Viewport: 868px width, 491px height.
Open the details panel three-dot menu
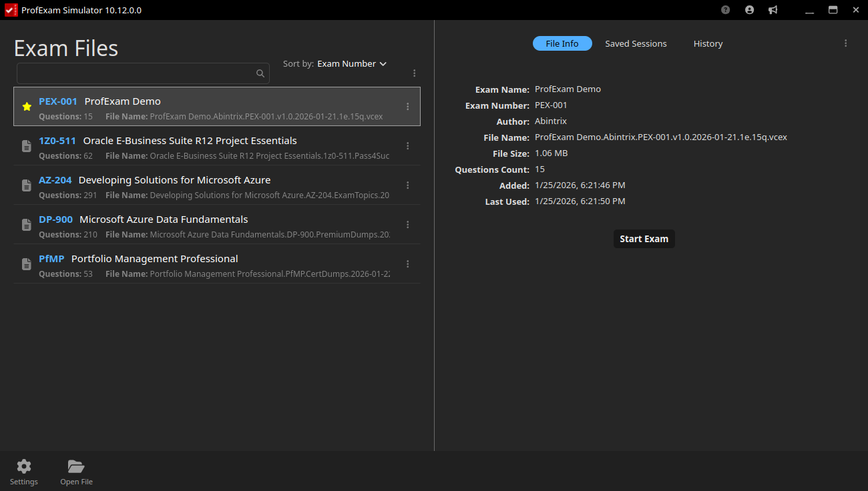(845, 43)
